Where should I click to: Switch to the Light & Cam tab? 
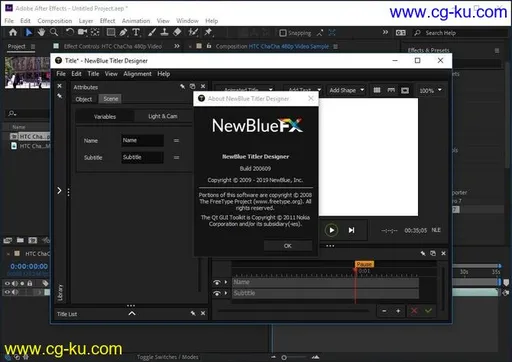pos(163,116)
